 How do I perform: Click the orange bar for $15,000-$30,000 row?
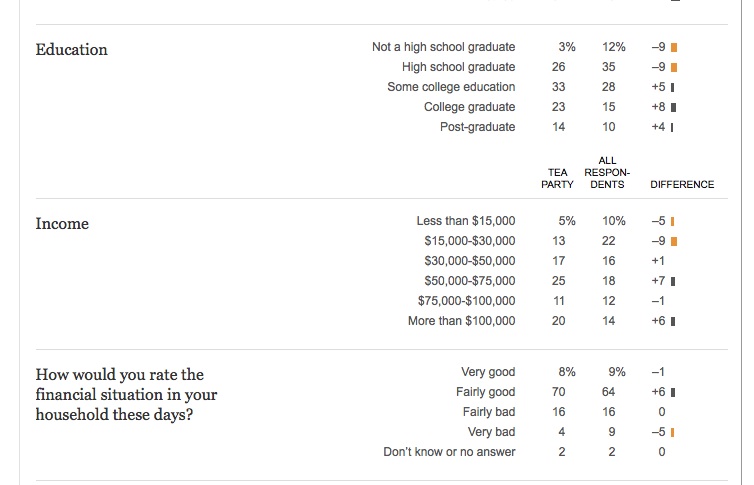coord(675,241)
